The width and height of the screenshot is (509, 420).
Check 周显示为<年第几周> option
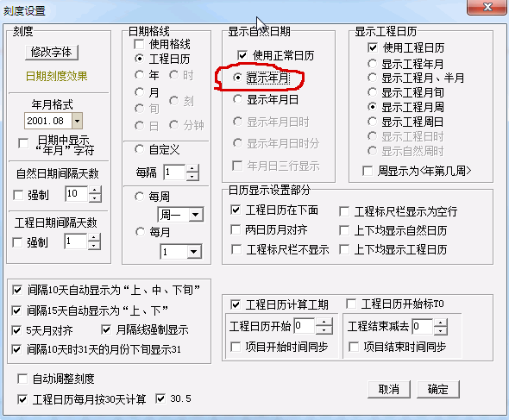(x=368, y=171)
